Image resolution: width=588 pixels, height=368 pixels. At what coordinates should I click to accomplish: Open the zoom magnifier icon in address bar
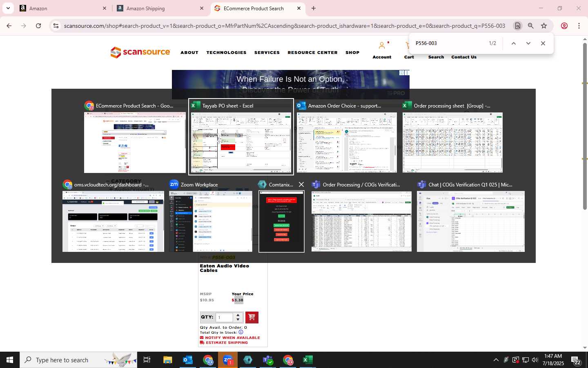(531, 26)
